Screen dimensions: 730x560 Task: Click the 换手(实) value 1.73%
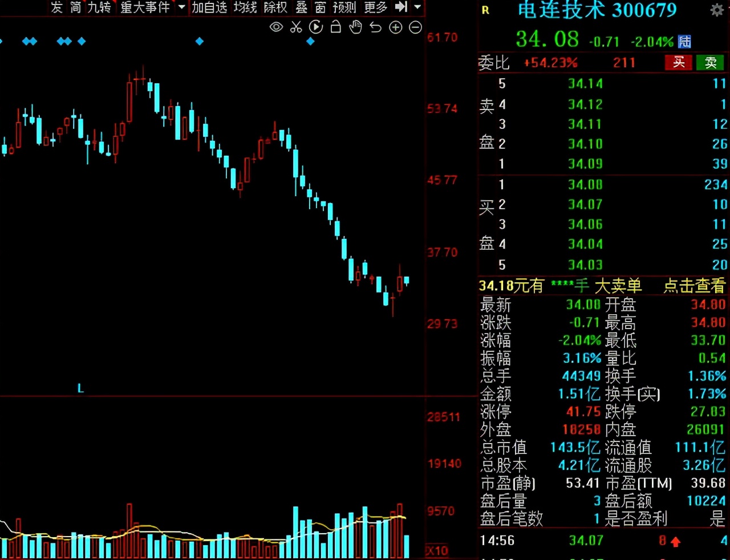[707, 394]
